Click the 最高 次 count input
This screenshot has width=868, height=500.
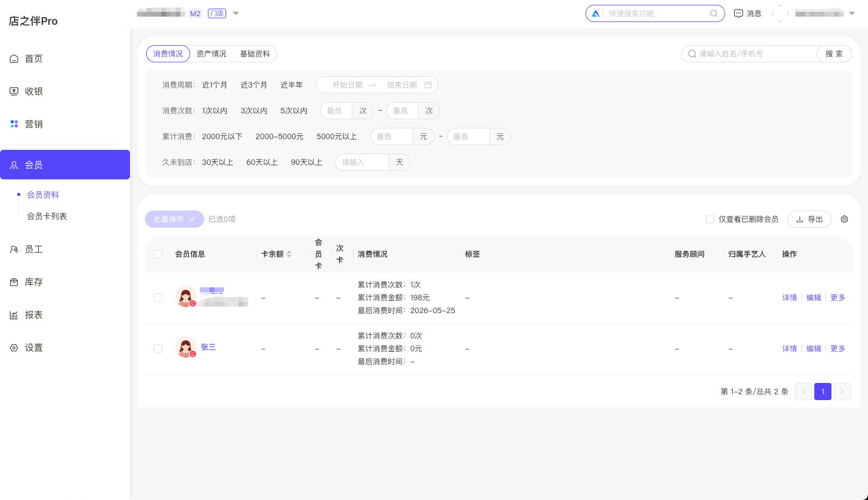(402, 111)
